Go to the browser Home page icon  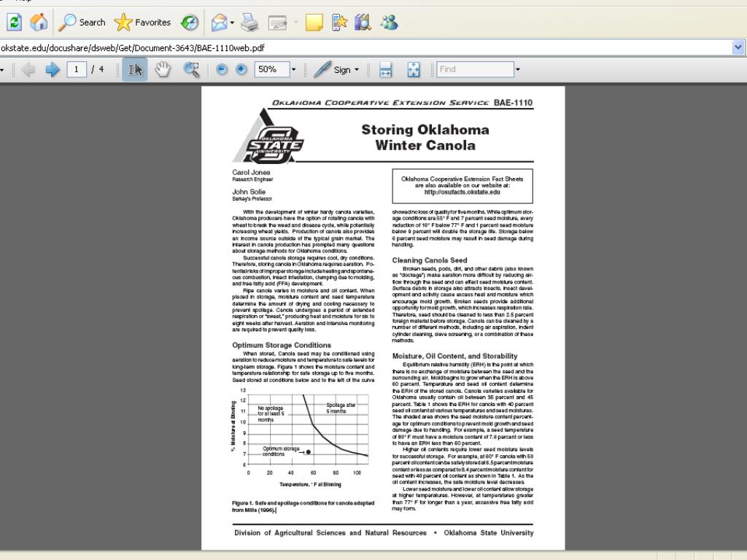pos(39,22)
